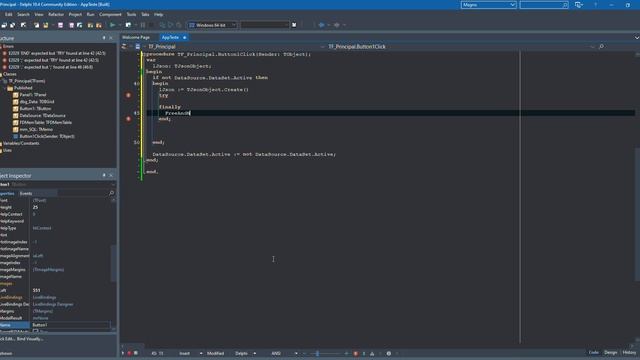Click the pink View Form toolbar icon
The height and width of the screenshot is (360, 640).
coord(71,25)
